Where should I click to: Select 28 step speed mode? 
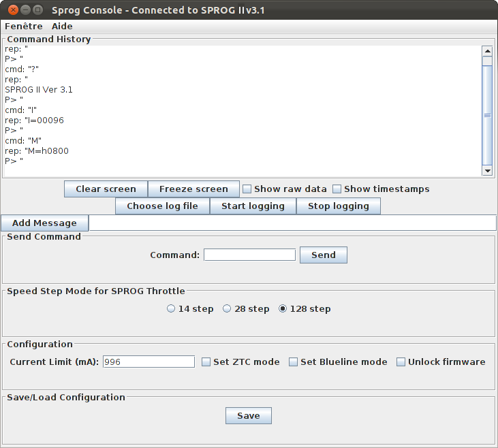(227, 308)
